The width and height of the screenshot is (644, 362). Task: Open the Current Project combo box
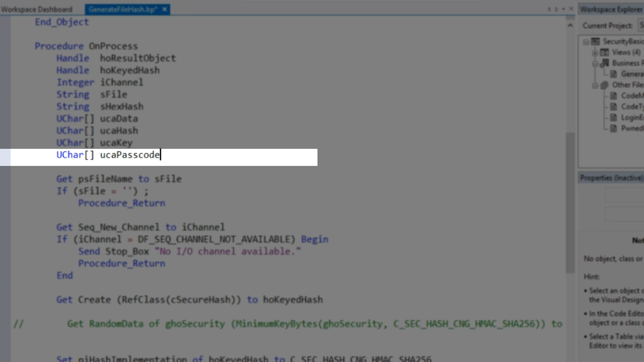click(x=641, y=25)
